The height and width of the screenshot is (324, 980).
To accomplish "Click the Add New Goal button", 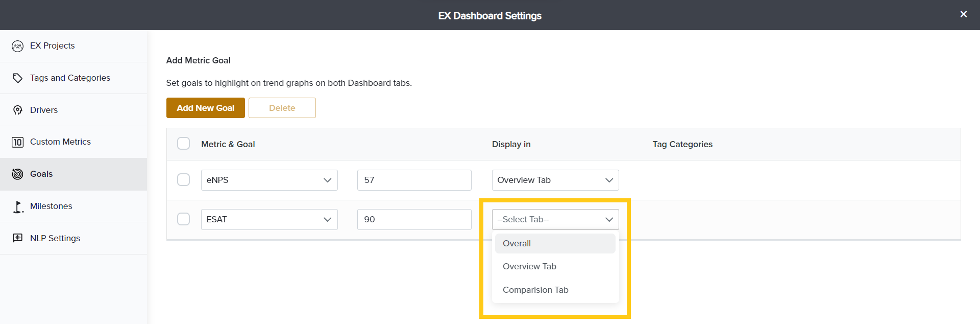I will point(205,108).
